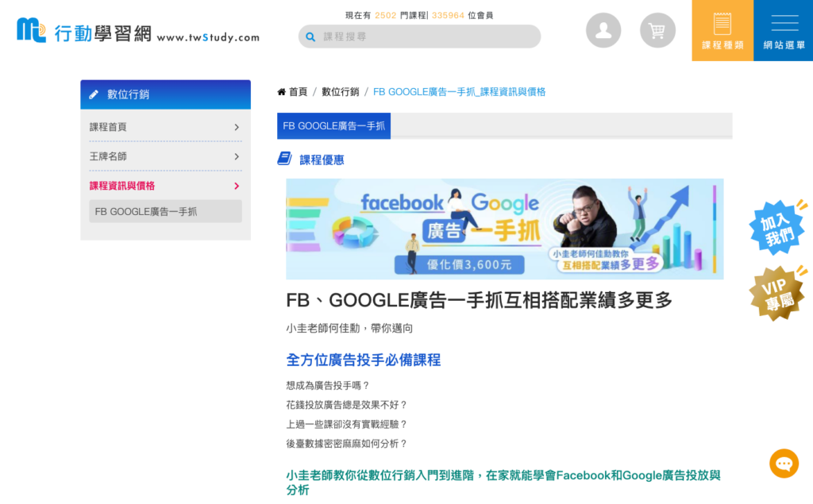Click the FB GOOGLE廣告一手抓_課程資訊與價格 breadcrumb
Image resolution: width=813 pixels, height=504 pixels.
(460, 92)
